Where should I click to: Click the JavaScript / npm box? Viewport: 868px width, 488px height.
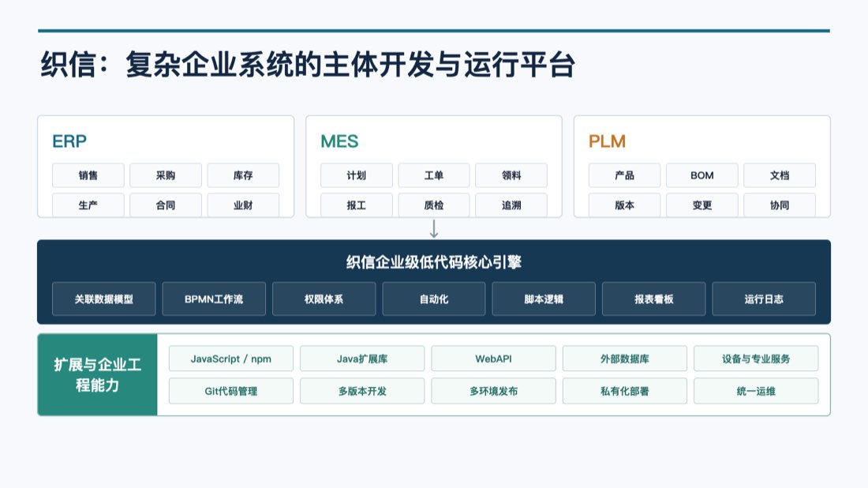click(231, 359)
